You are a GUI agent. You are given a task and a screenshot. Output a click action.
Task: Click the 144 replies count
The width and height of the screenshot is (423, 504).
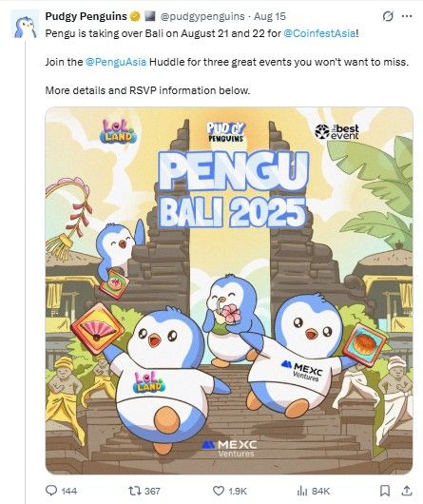pyautogui.click(x=68, y=491)
